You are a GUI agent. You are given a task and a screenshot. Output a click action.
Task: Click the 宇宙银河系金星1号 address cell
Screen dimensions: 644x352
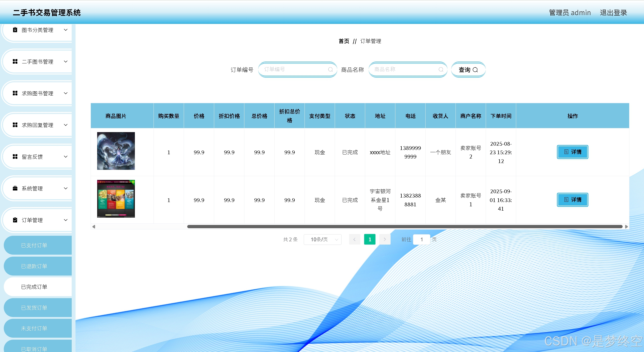(380, 200)
